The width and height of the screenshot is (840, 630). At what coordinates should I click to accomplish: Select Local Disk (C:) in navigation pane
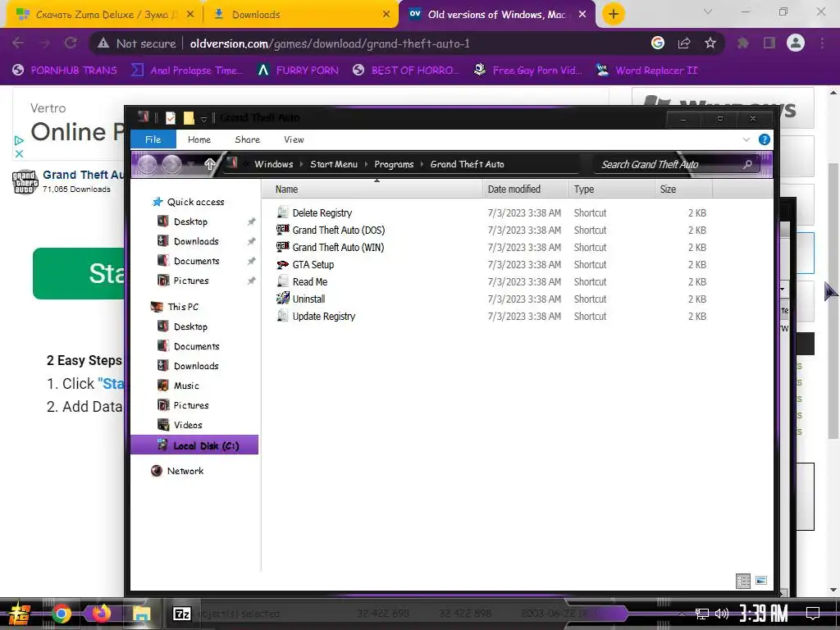tap(194, 445)
